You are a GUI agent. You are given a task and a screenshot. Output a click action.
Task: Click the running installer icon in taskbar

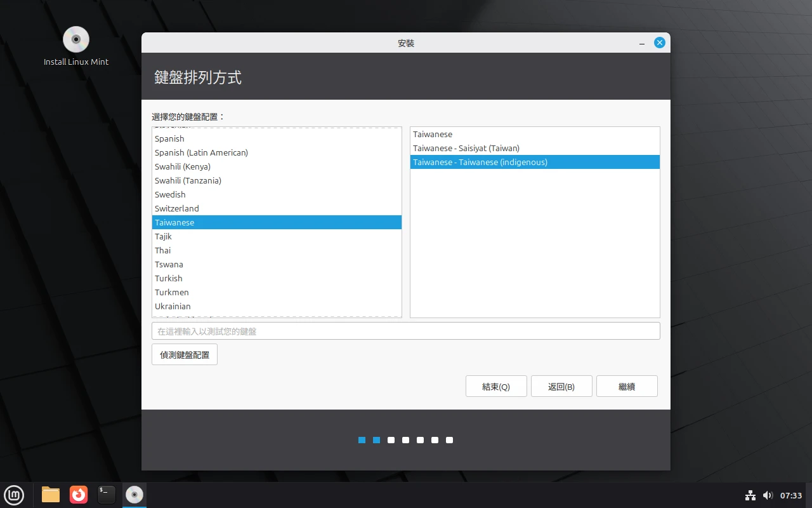coord(134,495)
